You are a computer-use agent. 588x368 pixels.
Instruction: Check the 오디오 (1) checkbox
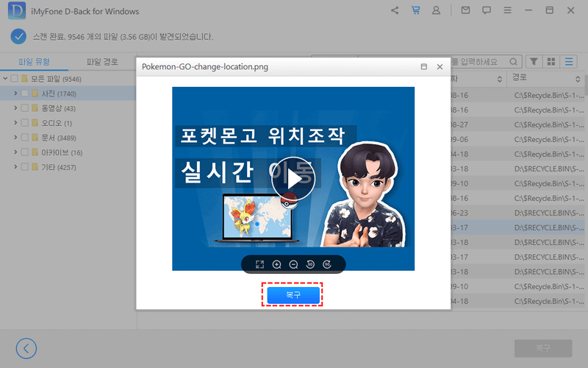click(x=25, y=122)
